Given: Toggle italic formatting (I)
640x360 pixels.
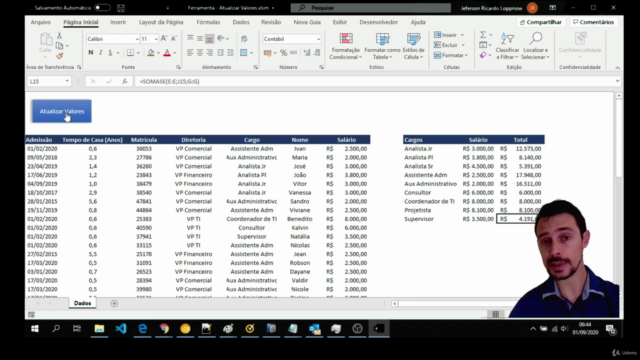Looking at the screenshot, I should [100, 53].
